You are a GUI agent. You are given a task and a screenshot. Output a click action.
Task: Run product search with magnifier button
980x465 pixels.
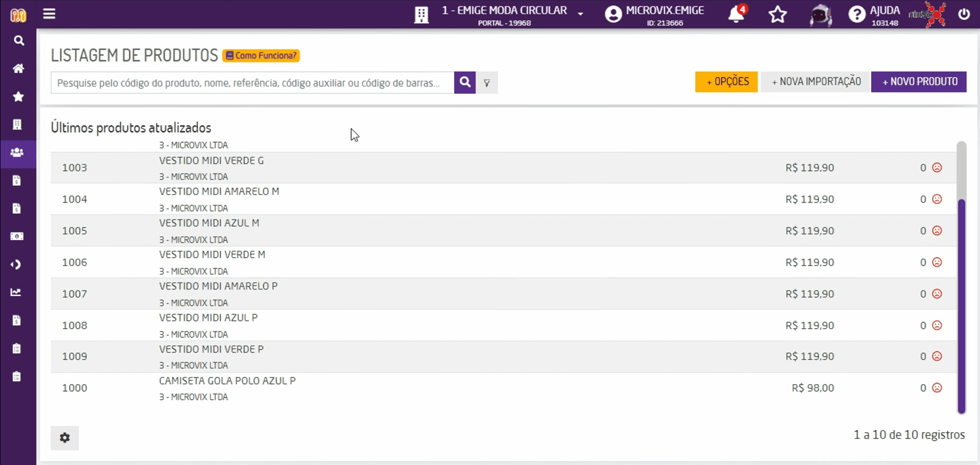[465, 82]
